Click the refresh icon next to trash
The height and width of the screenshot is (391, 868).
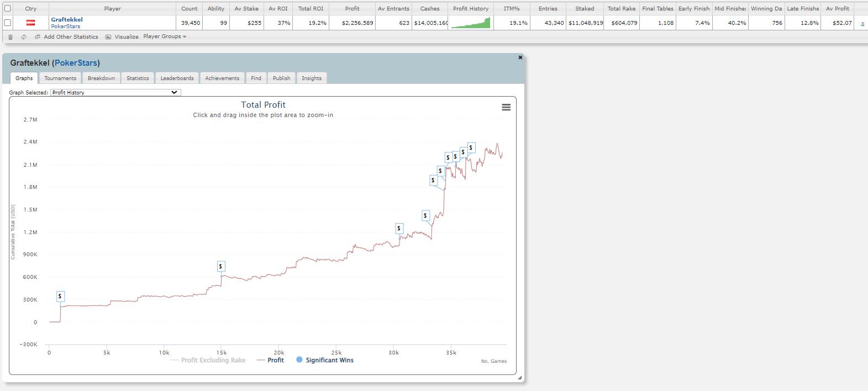tap(24, 37)
